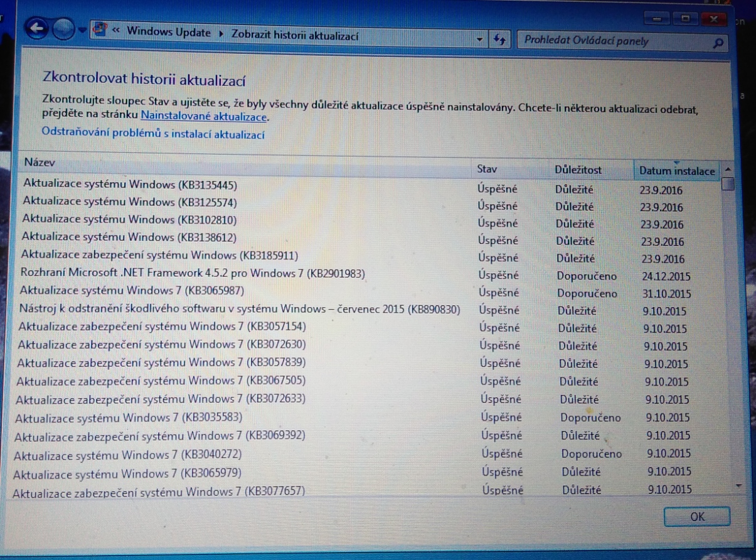Screen dimensions: 756x560
Task: Select update row KB3125574
Action: click(x=370, y=204)
